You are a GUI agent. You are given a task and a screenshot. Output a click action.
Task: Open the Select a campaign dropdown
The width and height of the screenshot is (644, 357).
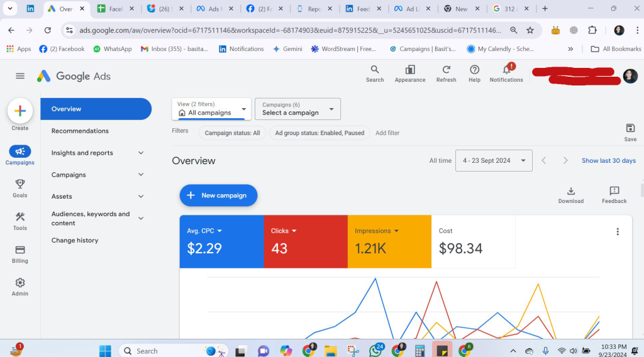(x=297, y=109)
